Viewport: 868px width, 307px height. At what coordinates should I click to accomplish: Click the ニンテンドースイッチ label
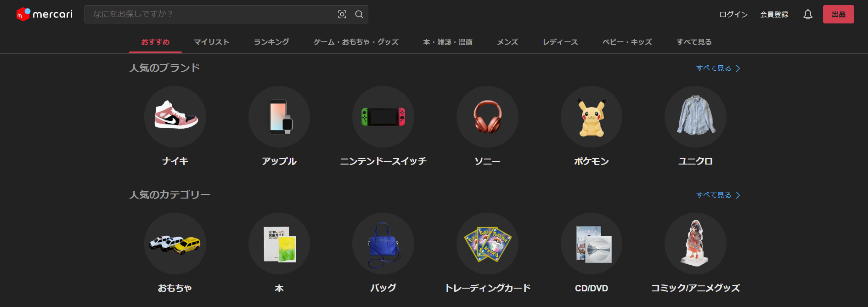[x=383, y=161]
